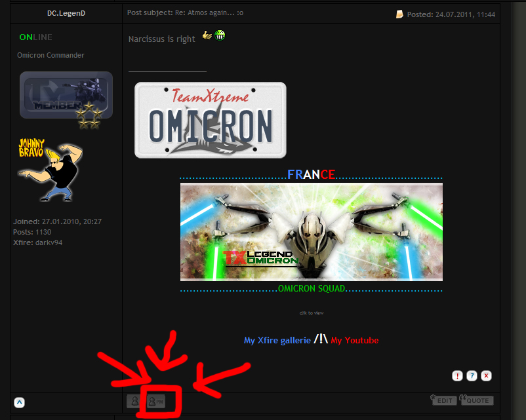The width and height of the screenshot is (526, 420).
Task: Click 'Joined: 27.01.2010, 20:27' text
Action: [57, 221]
